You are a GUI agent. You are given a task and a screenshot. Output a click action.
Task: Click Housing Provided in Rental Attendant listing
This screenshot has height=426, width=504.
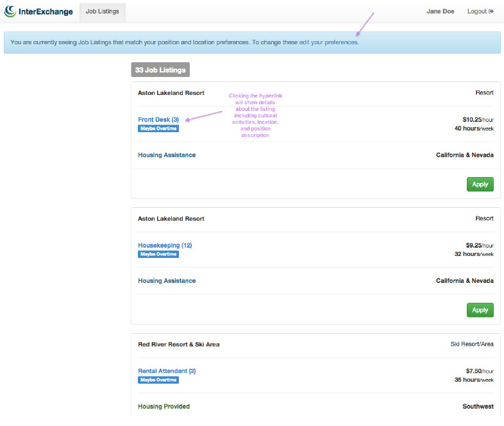click(x=164, y=406)
